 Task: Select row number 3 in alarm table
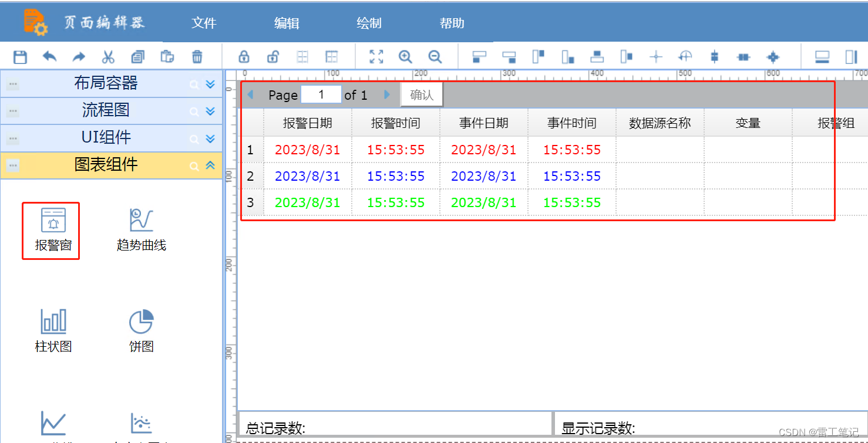pos(252,202)
